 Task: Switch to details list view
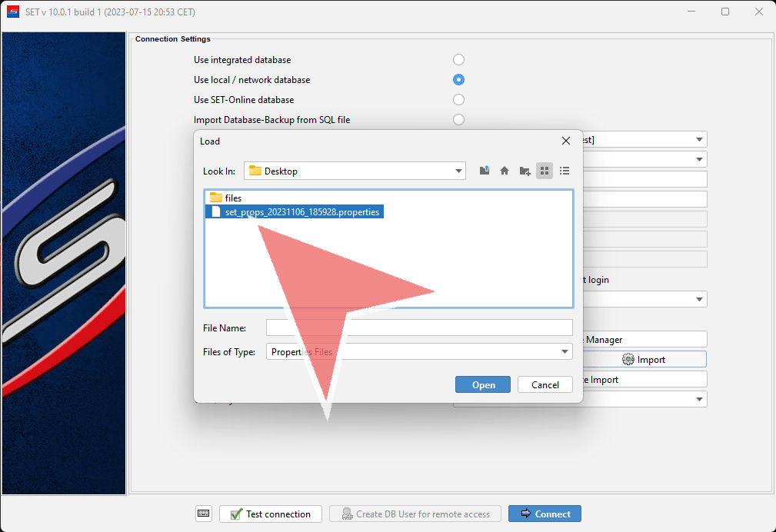tap(565, 171)
